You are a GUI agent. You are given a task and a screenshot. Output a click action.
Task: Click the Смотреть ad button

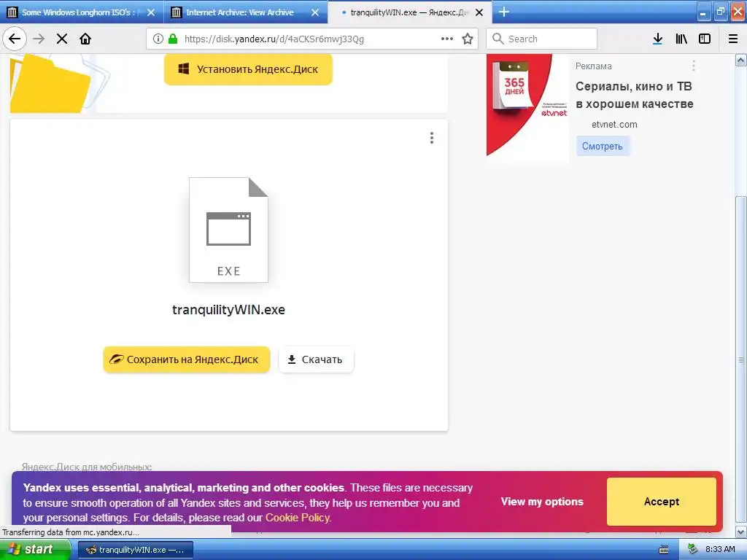[603, 146]
